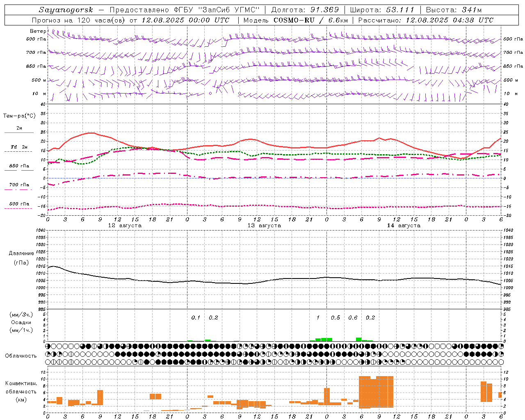Viewport: 525px width, 420px height.
Task: Click the 'Тем-ра(°C)' temperature panel label
Action: click(19, 116)
